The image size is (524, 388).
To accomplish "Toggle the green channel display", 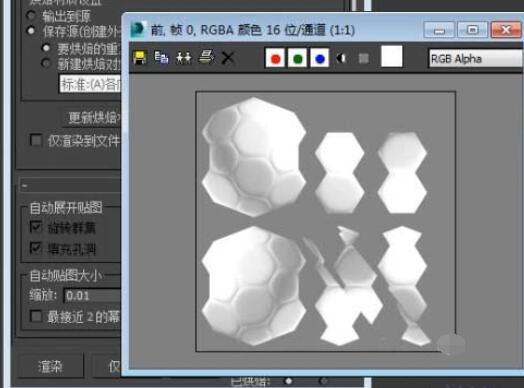I will click(297, 58).
